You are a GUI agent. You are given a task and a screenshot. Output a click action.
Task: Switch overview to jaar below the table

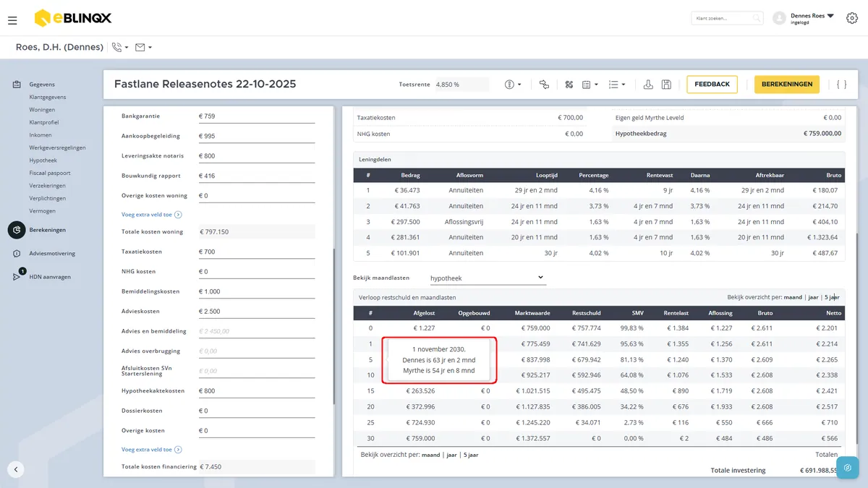[x=450, y=455]
